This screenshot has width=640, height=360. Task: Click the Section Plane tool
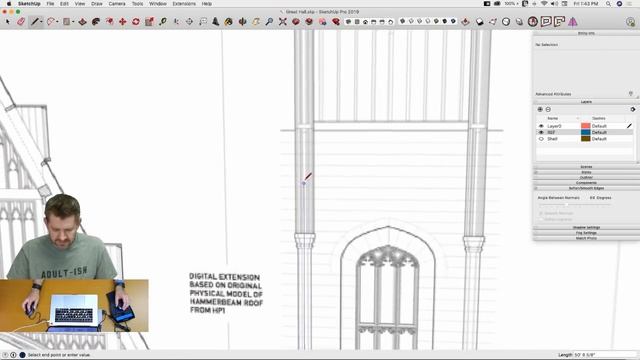click(x=465, y=22)
